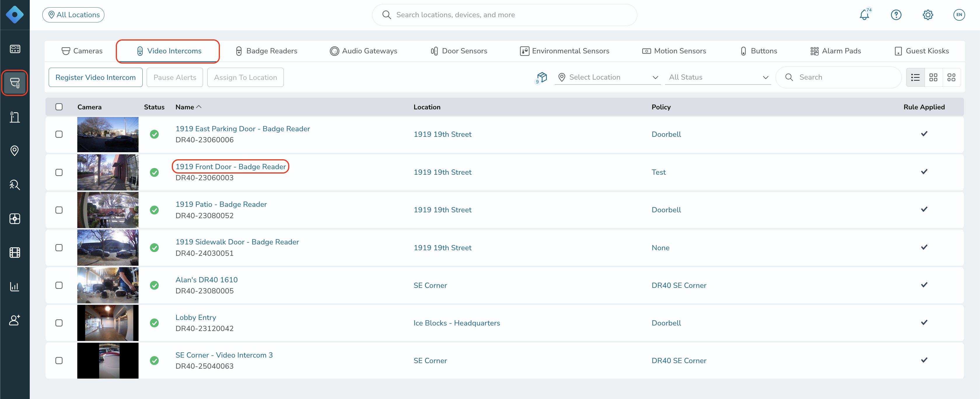980x399 pixels.
Task: Open the analytics bar chart sidebar icon
Action: pyautogui.click(x=15, y=286)
